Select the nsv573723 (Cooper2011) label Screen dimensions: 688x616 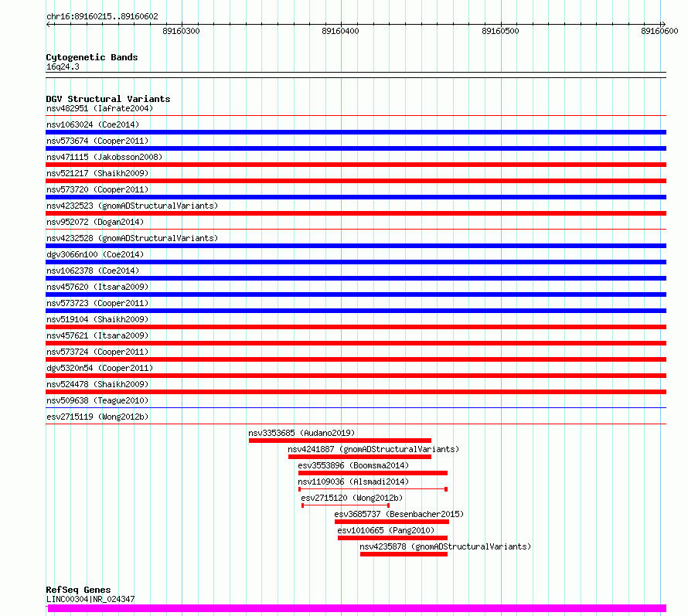[97, 303]
